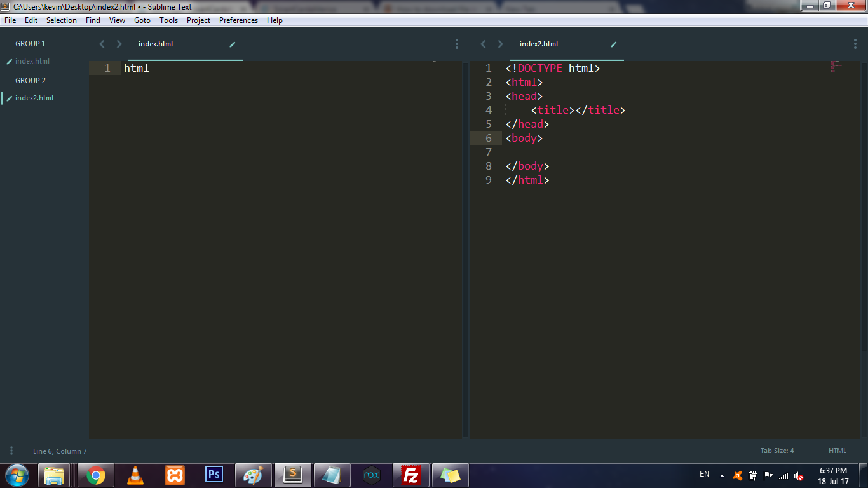The image size is (868, 488).
Task: Open the Selection menu
Action: point(62,20)
